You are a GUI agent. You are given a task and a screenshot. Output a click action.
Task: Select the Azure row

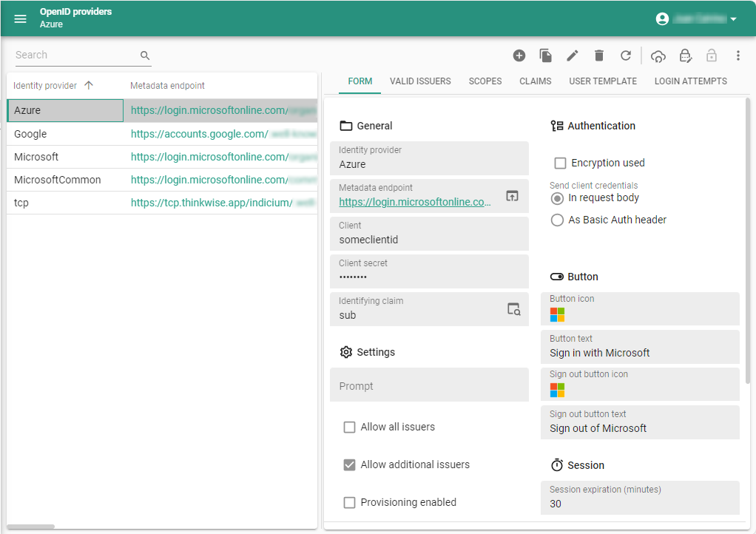[162, 110]
